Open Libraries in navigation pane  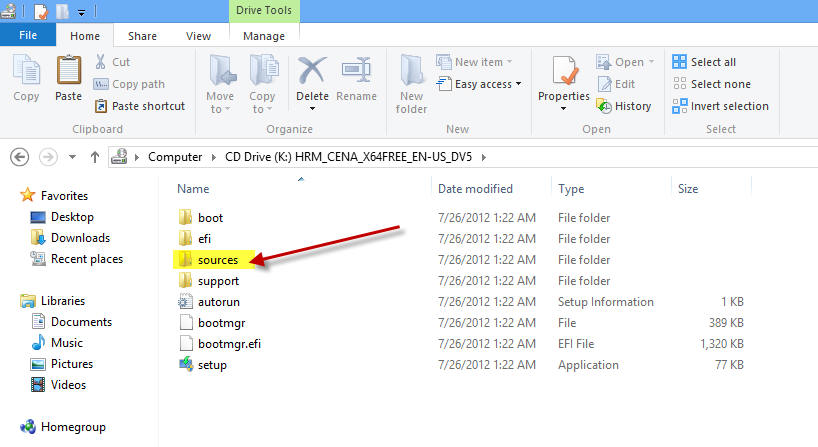[52, 301]
